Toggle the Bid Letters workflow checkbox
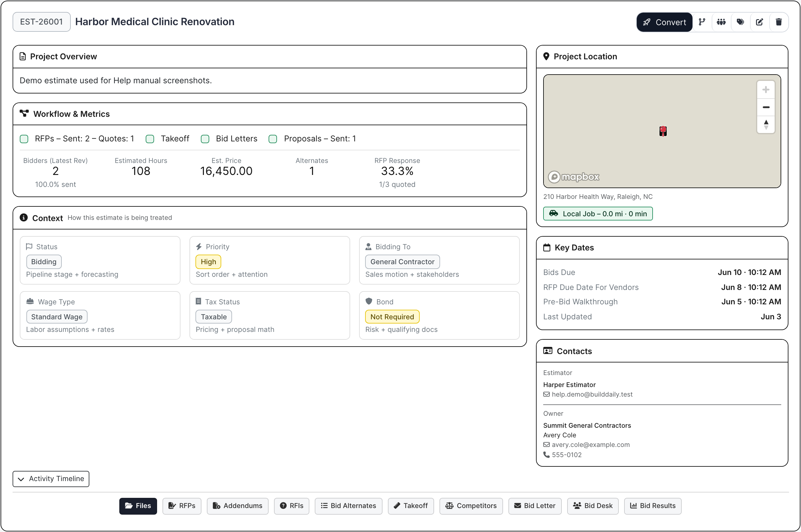This screenshot has width=801, height=532. [205, 139]
